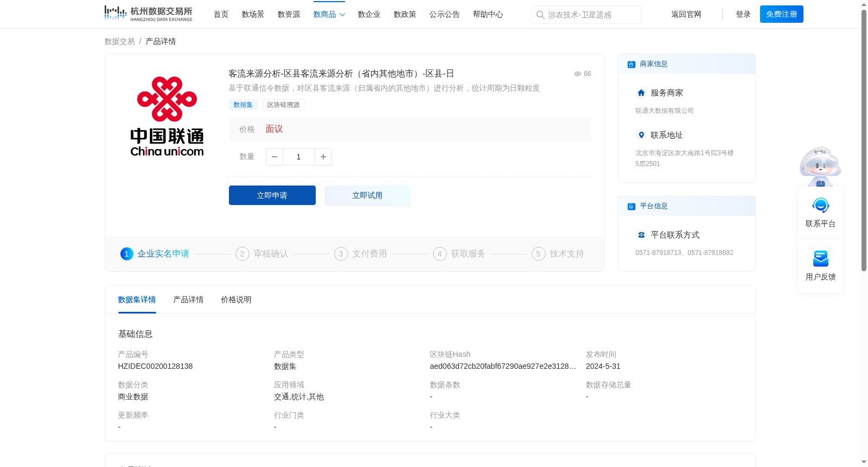The width and height of the screenshot is (868, 467).
Task: Open 数企业 navigation item
Action: coord(369,15)
